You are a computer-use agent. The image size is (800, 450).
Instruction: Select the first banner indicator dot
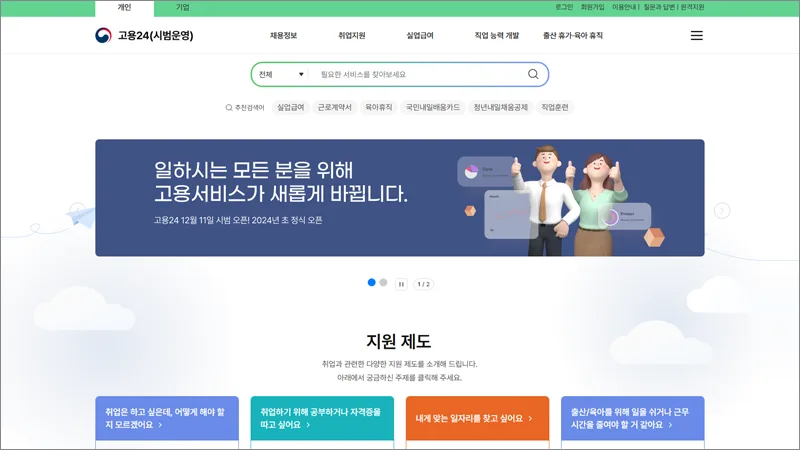[371, 282]
